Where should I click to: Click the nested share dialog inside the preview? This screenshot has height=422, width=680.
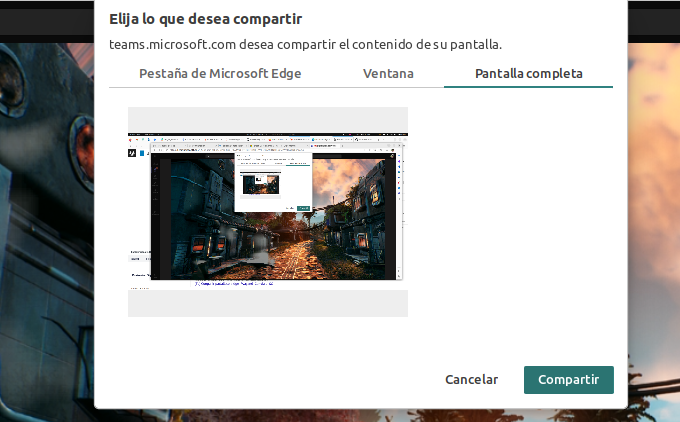pyautogui.click(x=273, y=182)
